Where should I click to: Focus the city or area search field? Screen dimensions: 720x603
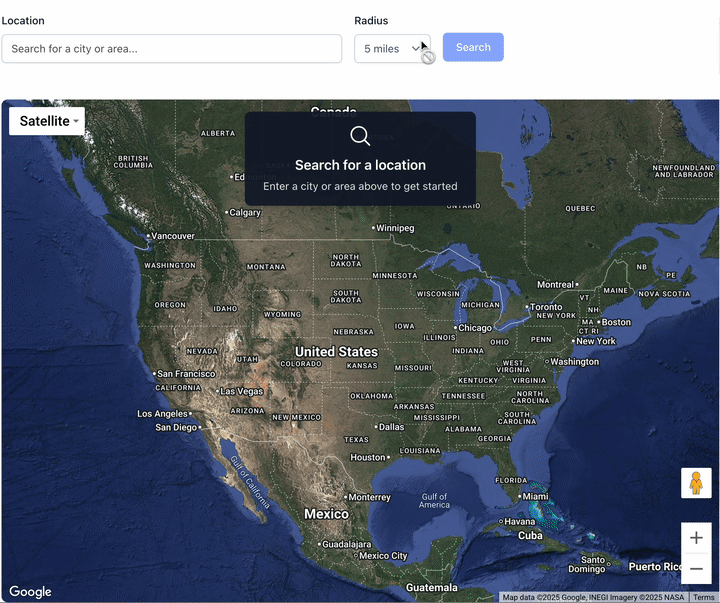tap(172, 49)
